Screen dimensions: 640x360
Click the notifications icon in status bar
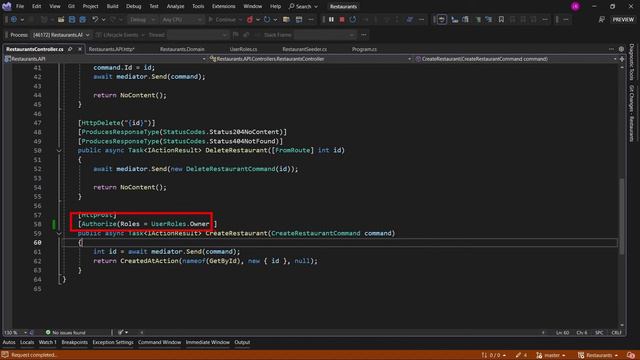tap(631, 355)
